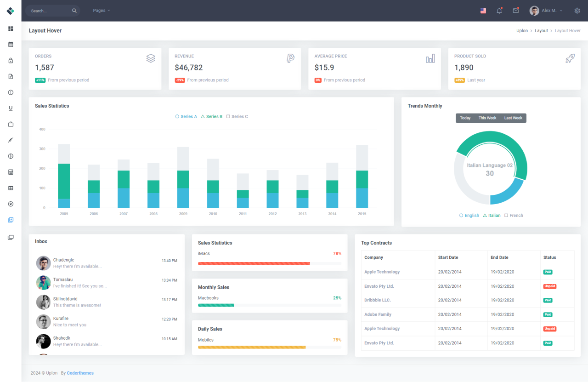This screenshot has width=588, height=382.
Task: Click the -29% badge on Revenue card
Action: (180, 80)
